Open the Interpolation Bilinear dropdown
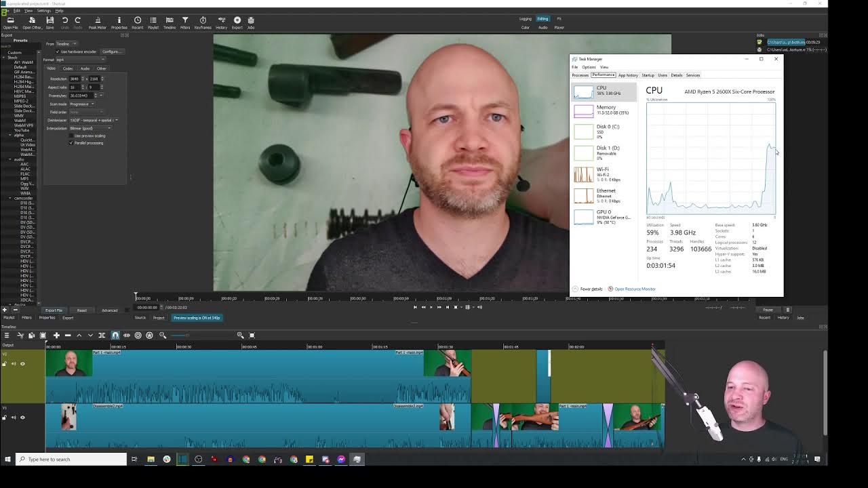The height and width of the screenshot is (488, 868). [x=90, y=128]
